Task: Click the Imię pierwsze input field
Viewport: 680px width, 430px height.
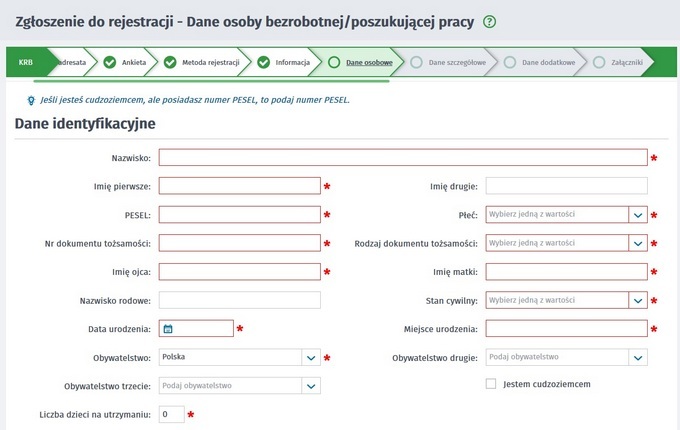Action: click(x=239, y=186)
